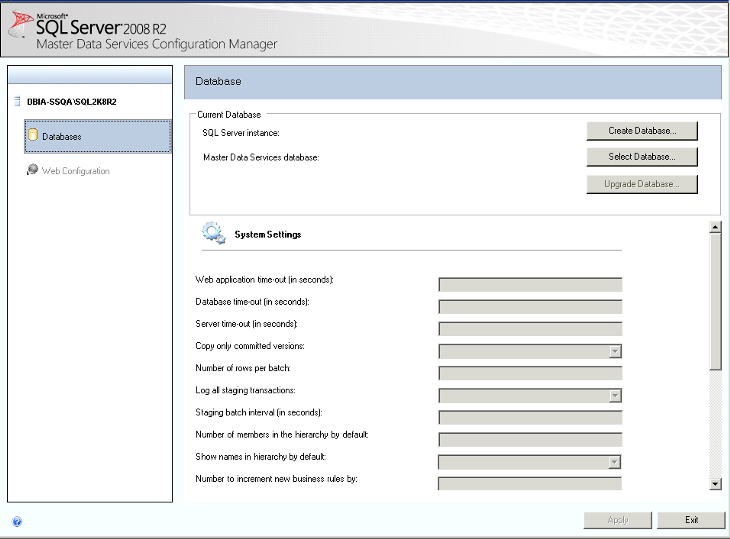730x539 pixels.
Task: Click the SQL Server logo icon
Action: pos(21,25)
